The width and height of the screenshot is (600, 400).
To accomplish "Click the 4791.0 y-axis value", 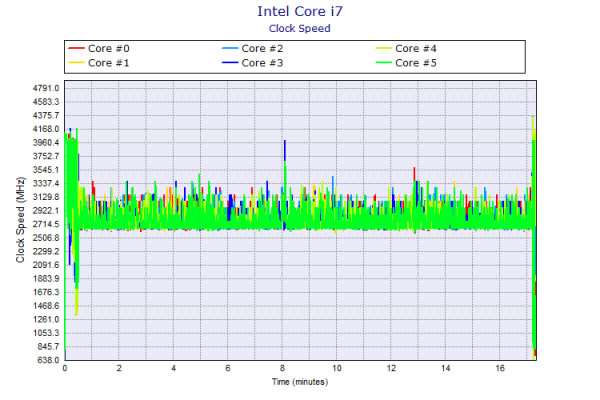I will pos(46,88).
